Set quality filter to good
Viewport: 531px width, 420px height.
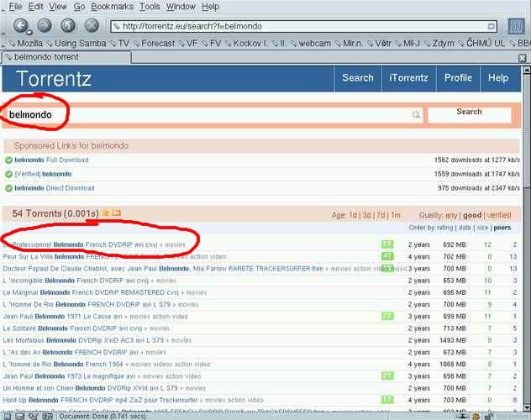click(472, 215)
